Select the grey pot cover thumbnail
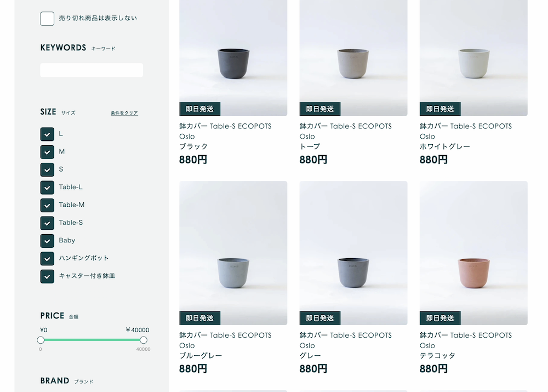The width and height of the screenshot is (548, 392). click(353, 253)
